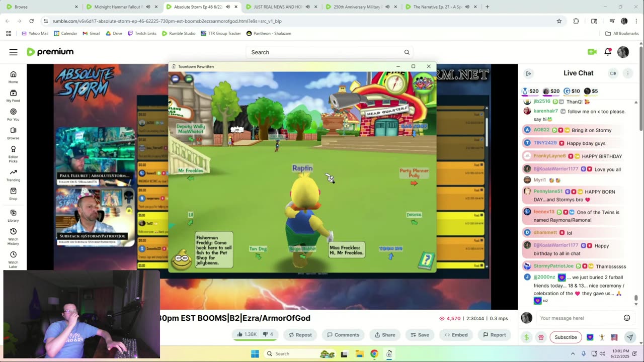This screenshot has height=362, width=644.
Task: Mute the 250th Anniversary Military tab audio
Action: (387, 7)
